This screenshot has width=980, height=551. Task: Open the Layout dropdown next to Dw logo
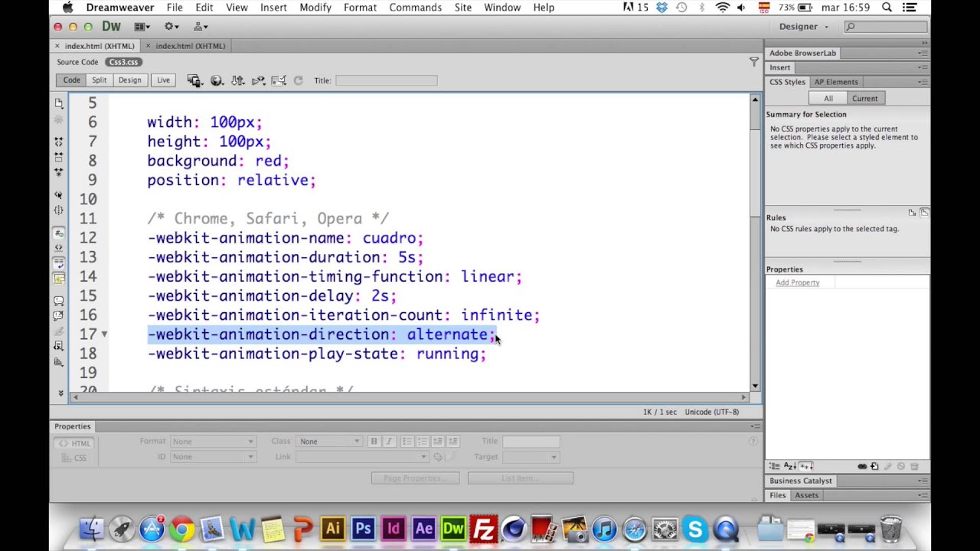142,27
